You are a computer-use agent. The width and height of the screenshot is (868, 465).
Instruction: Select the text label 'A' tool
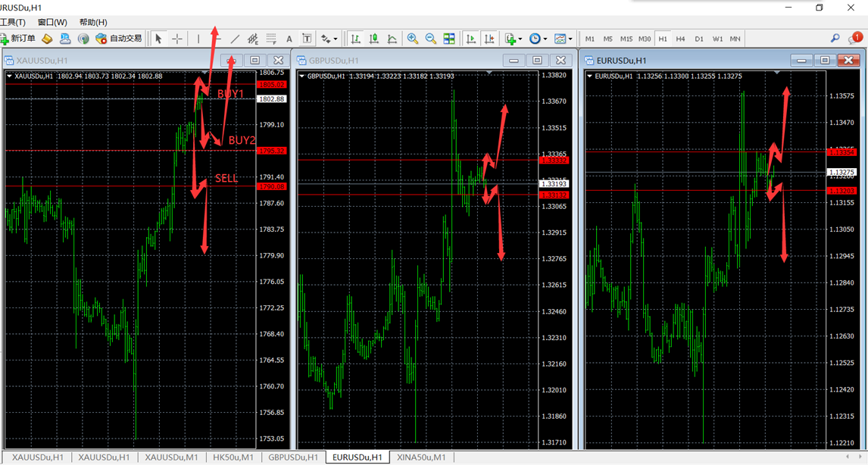(289, 39)
